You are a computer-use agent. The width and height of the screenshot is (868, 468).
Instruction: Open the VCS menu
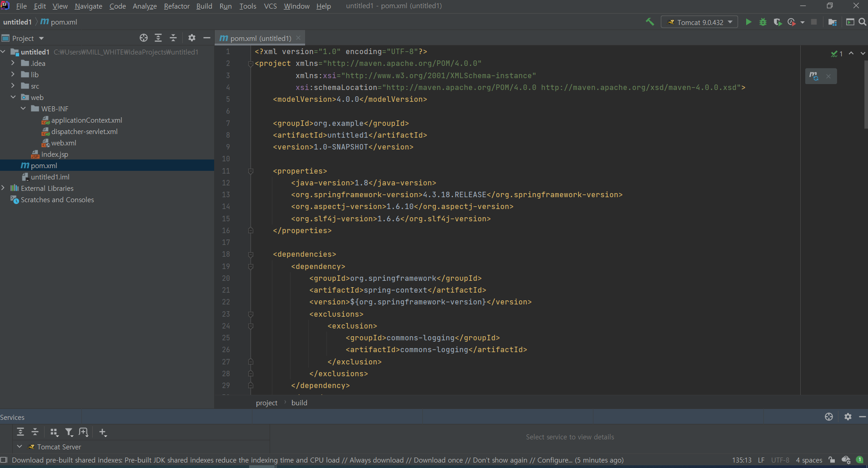pos(270,6)
